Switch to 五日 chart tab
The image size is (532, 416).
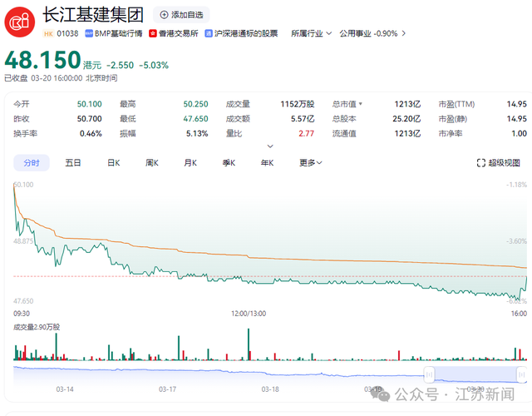coord(73,163)
